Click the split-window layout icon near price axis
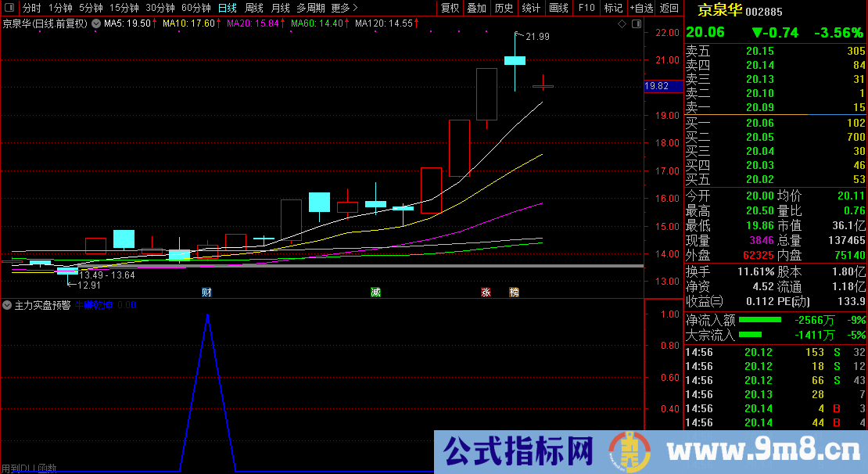 635,23
